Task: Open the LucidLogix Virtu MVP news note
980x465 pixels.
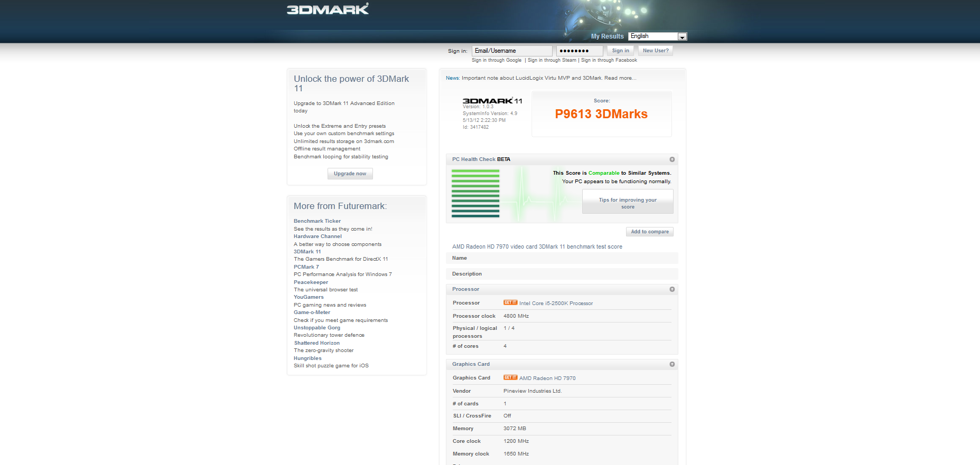Action: point(548,78)
